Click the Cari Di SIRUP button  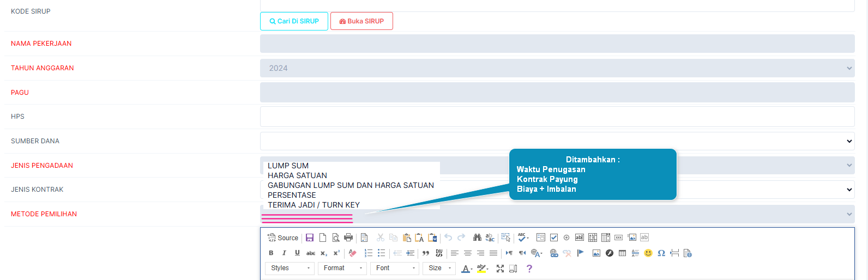(x=294, y=21)
